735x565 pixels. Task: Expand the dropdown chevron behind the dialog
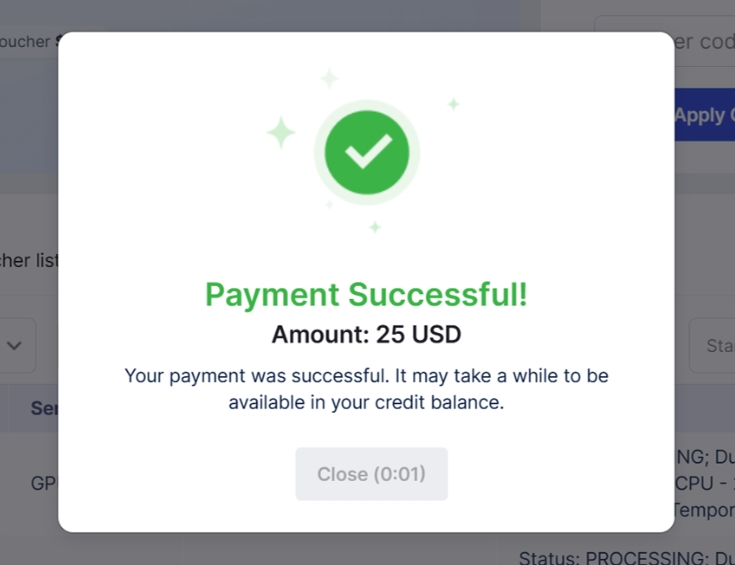16,345
